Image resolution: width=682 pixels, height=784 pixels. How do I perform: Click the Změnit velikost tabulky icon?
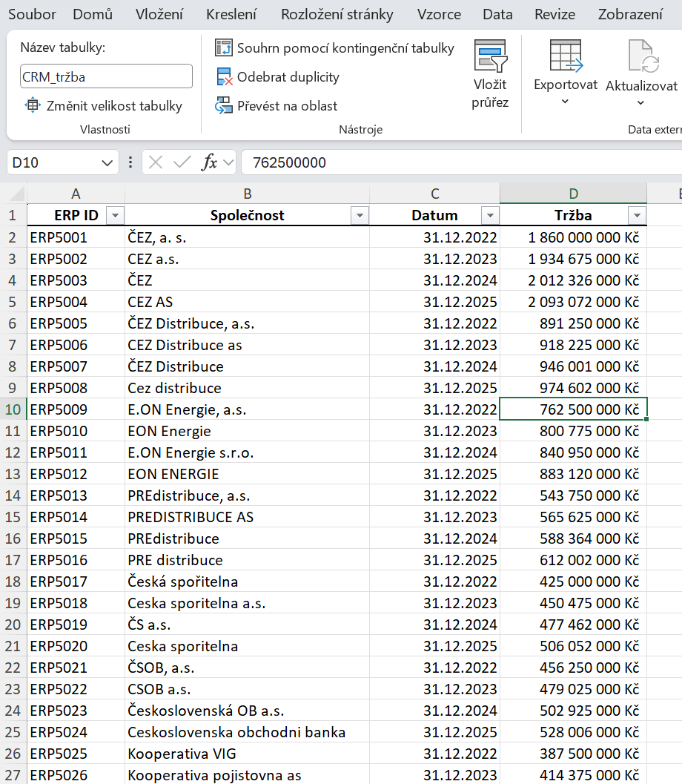(33, 106)
